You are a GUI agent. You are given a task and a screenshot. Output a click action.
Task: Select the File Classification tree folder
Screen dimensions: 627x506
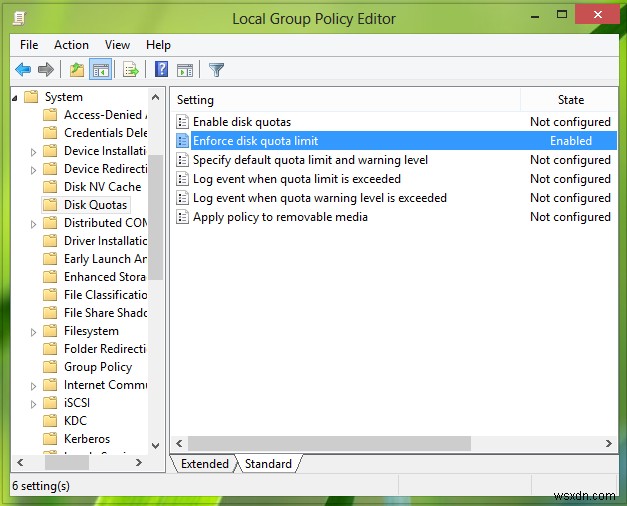(105, 295)
